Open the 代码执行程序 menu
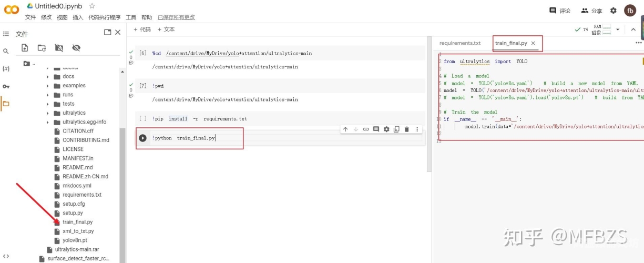644x263 pixels. (105, 17)
